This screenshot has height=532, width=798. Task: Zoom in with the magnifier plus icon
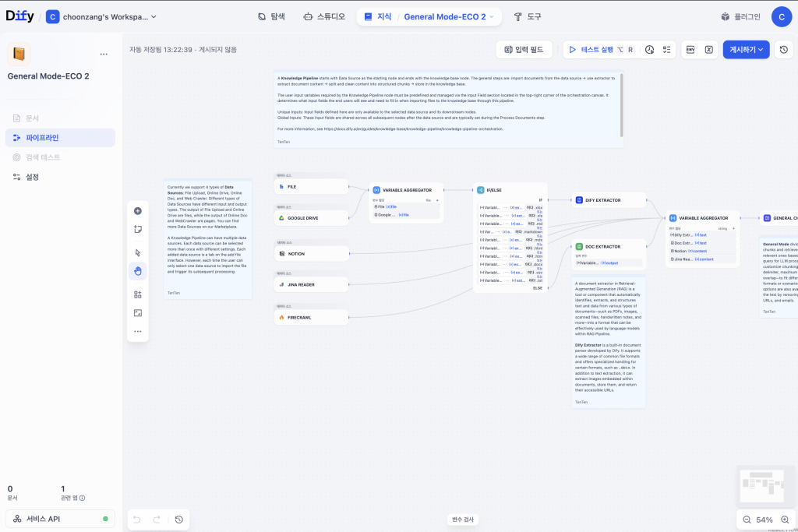point(784,520)
